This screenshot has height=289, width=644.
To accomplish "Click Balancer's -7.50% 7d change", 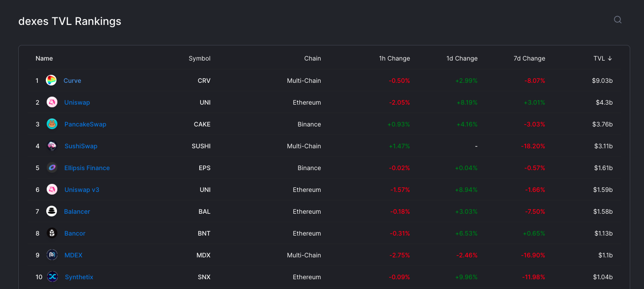I will coord(535,212).
